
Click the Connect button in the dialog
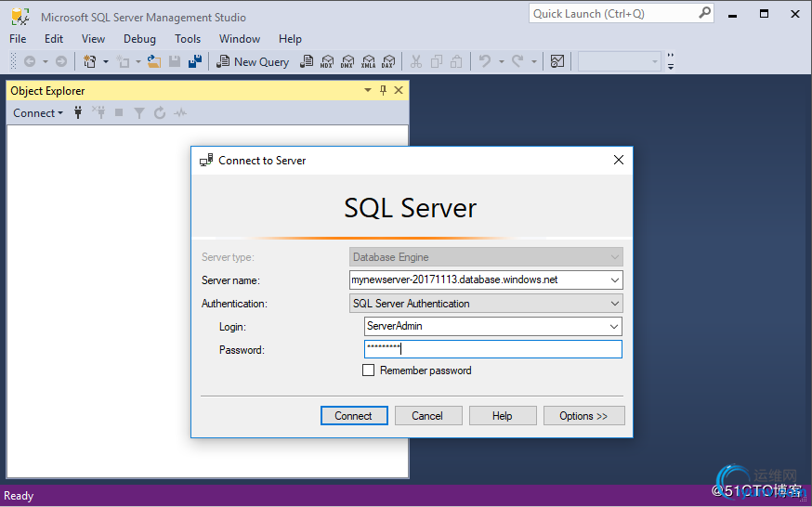coord(354,416)
